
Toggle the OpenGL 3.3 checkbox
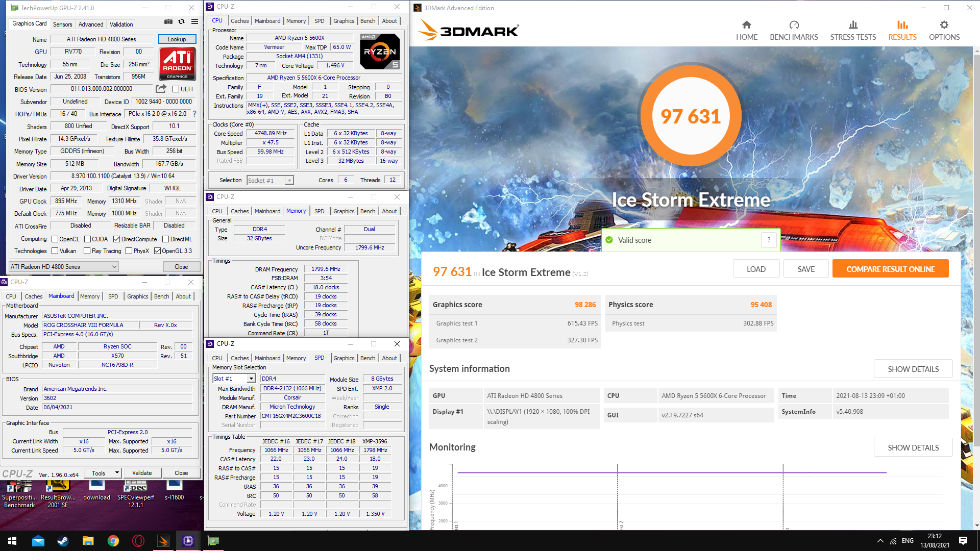pos(157,251)
